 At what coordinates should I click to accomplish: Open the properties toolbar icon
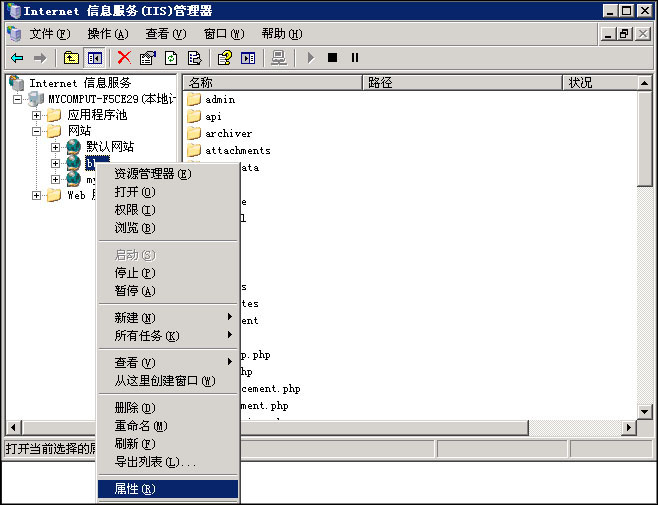coord(148,58)
